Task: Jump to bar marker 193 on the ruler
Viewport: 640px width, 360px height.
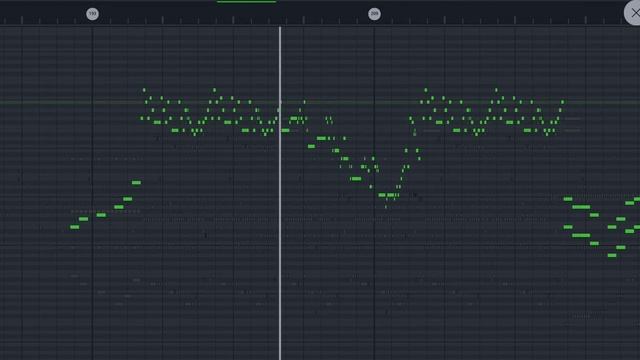Action: click(92, 14)
